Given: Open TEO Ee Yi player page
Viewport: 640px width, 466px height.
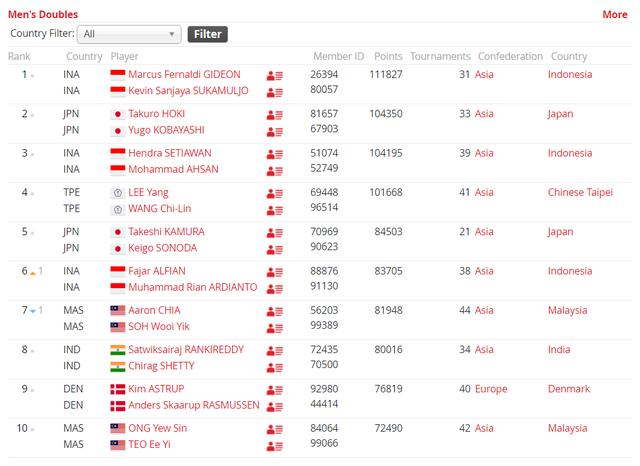Looking at the screenshot, I should pos(149,444).
